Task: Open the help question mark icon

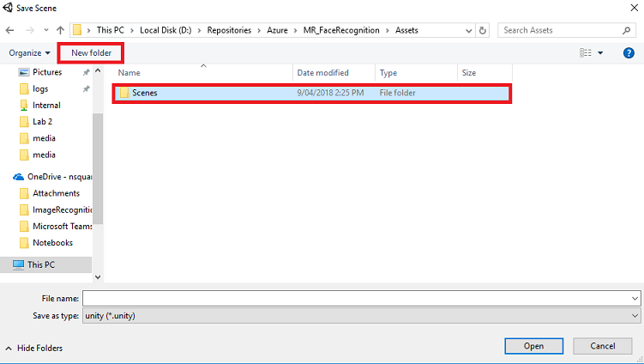Action: [x=629, y=53]
